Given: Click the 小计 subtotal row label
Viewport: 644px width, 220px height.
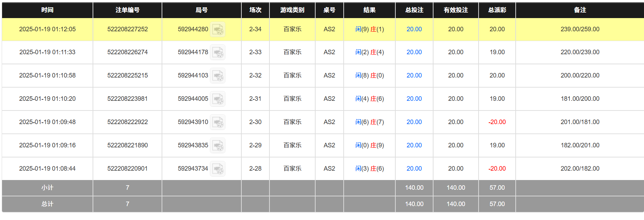Looking at the screenshot, I should point(47,188).
